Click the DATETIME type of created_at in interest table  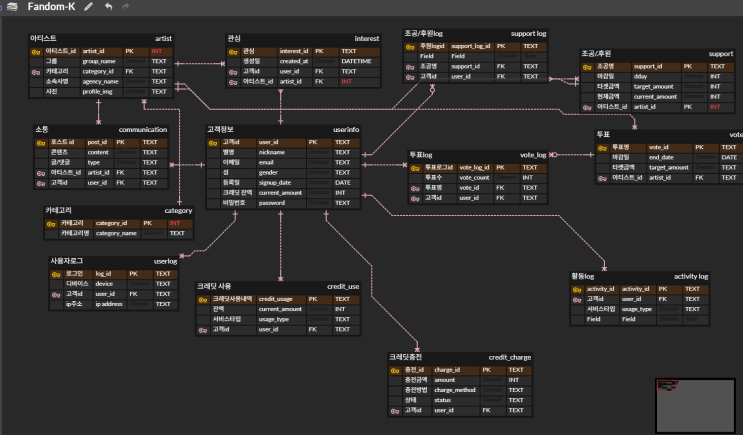pyautogui.click(x=360, y=62)
